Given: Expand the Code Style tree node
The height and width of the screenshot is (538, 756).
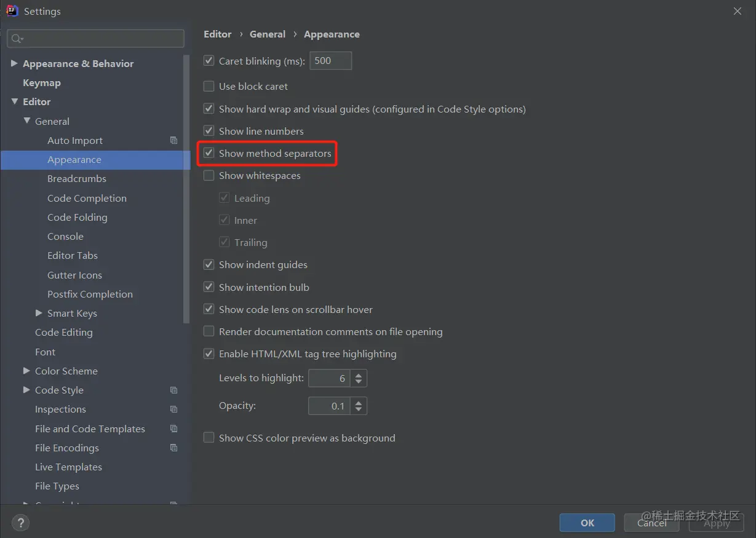Looking at the screenshot, I should click(x=26, y=390).
